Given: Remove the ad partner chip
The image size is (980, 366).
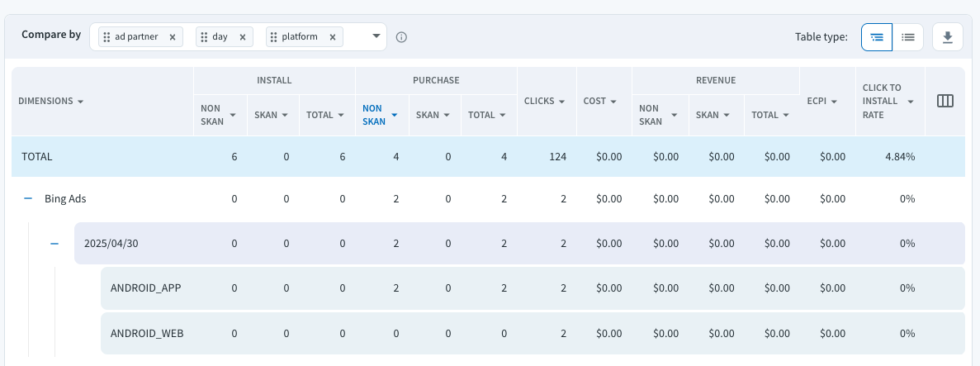Looking at the screenshot, I should pyautogui.click(x=172, y=37).
